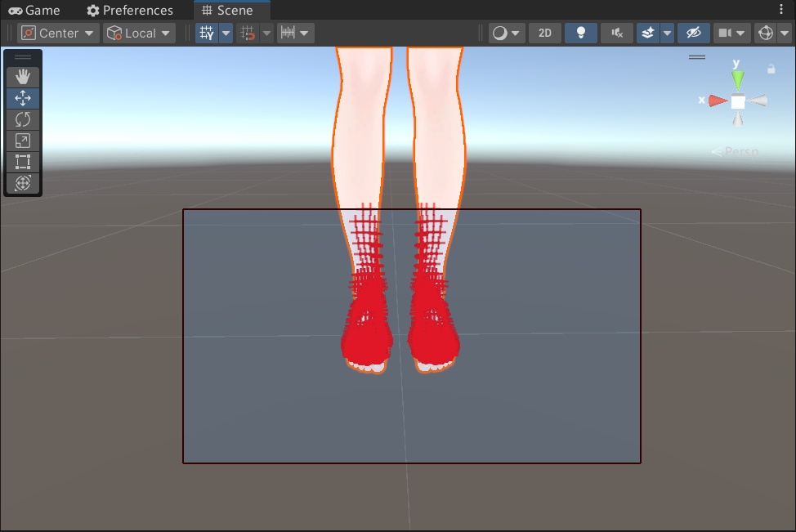
Task: Open the gizmos dropdown arrow
Action: click(x=785, y=33)
